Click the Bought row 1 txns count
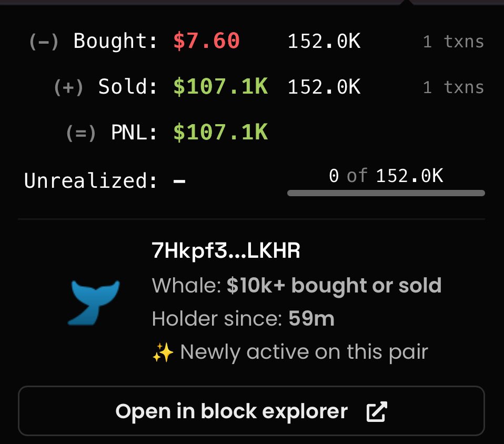This screenshot has height=444, width=504. click(x=453, y=42)
